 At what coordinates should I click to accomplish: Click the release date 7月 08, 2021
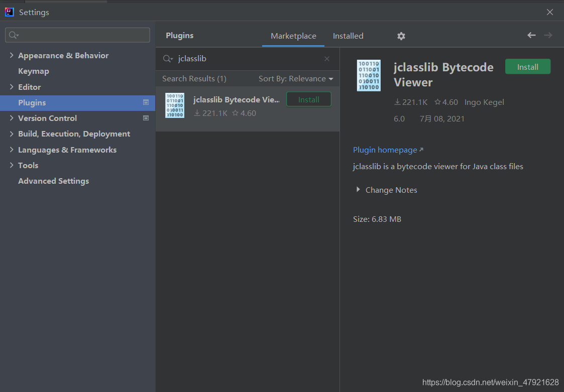(x=442, y=119)
